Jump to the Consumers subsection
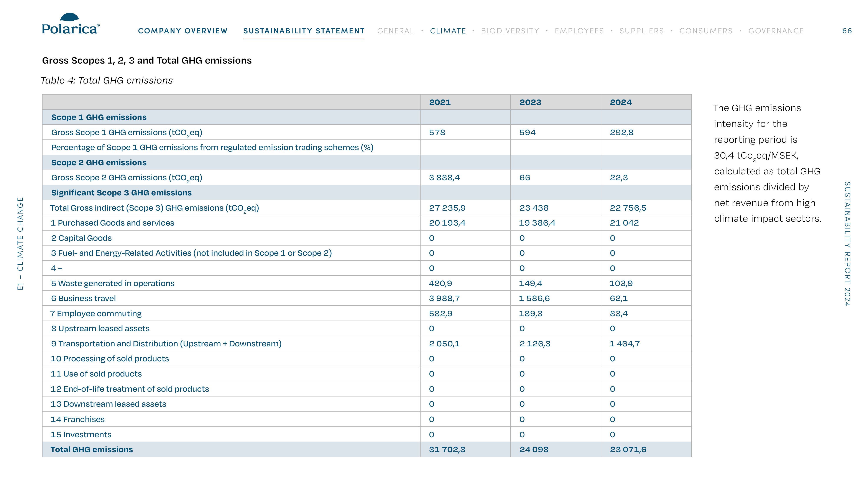The height and width of the screenshot is (488, 868). pos(706,31)
